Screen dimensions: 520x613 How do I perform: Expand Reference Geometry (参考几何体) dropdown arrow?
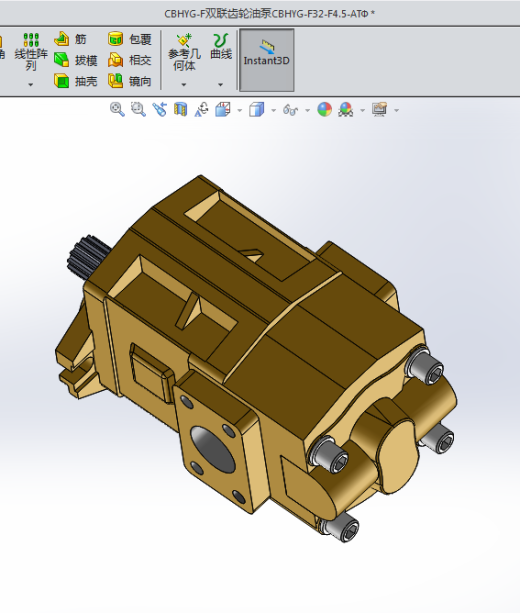click(183, 84)
